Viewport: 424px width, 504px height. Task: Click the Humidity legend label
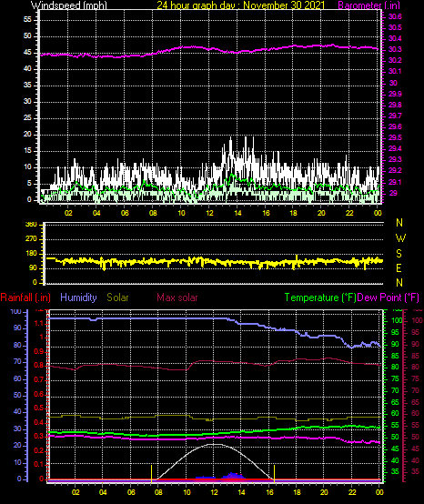(78, 297)
